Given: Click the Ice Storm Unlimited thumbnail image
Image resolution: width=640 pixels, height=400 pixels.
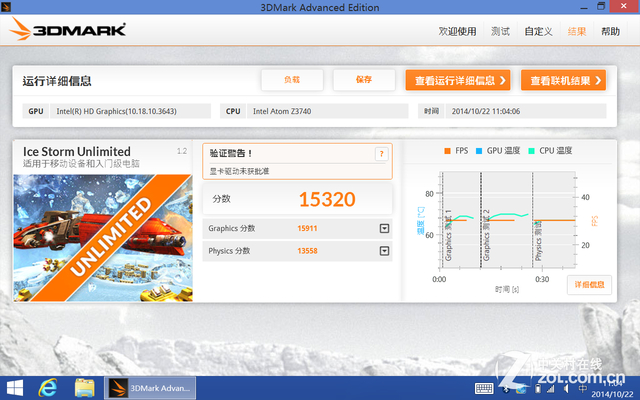Looking at the screenshot, I should click(103, 238).
